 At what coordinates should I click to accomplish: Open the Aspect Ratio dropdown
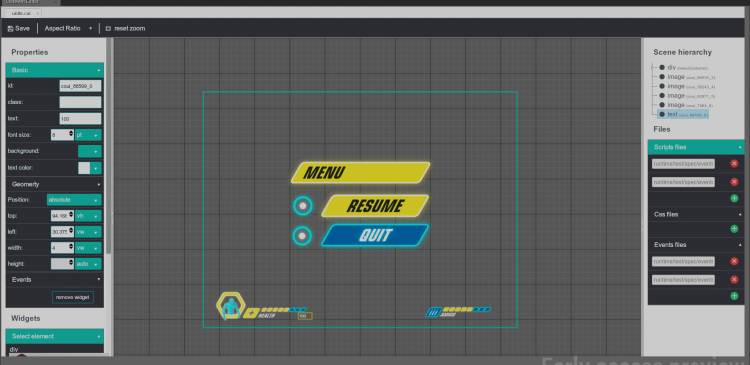[x=68, y=28]
